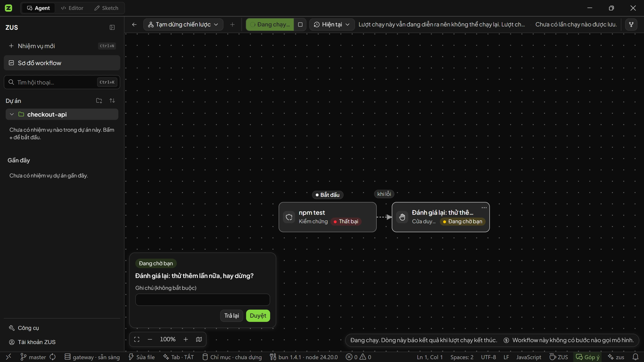Click the remote connection icon in status bar
Image resolution: width=644 pixels, height=362 pixels.
point(8,357)
